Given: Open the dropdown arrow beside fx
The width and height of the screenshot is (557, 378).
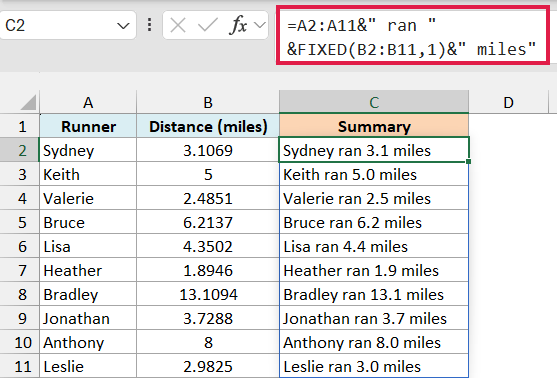Looking at the screenshot, I should click(260, 25).
